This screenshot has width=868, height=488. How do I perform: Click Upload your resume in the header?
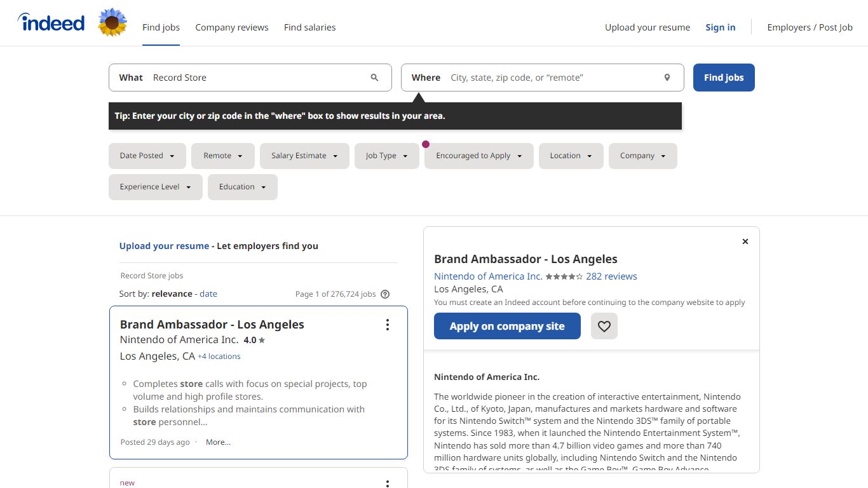tap(648, 27)
